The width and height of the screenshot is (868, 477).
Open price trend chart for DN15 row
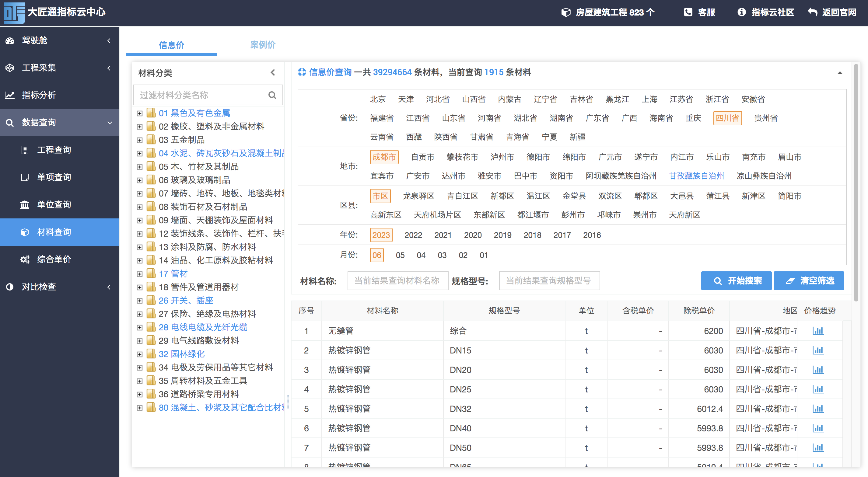coord(818,350)
